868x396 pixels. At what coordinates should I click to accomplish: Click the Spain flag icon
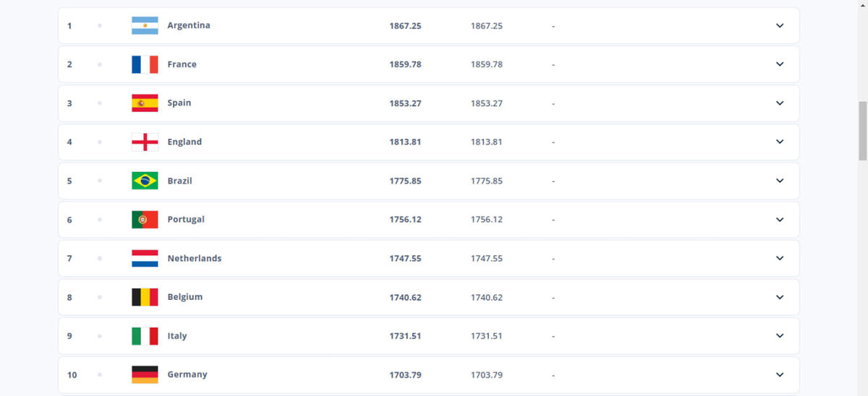coord(145,103)
